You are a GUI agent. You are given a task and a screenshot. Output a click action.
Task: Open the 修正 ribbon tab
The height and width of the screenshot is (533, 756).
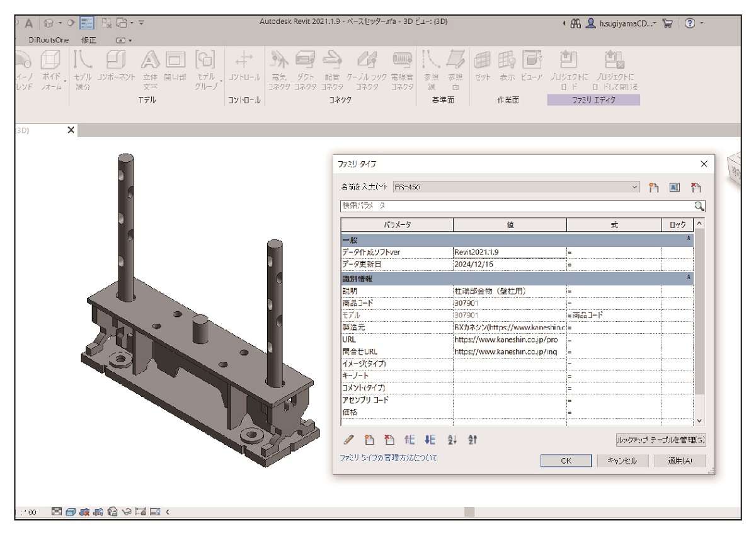88,40
